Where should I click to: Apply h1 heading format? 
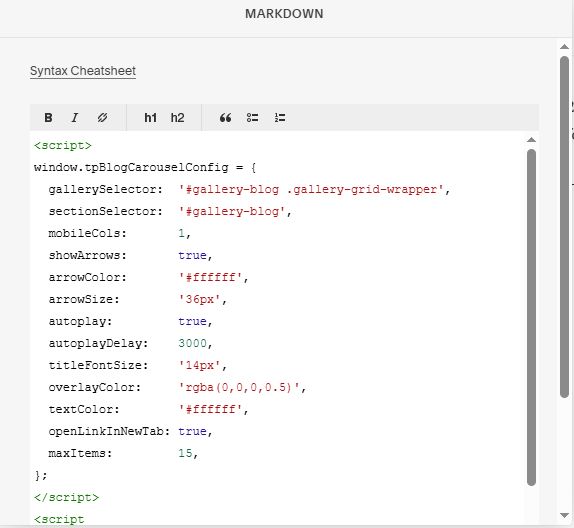pyautogui.click(x=150, y=118)
